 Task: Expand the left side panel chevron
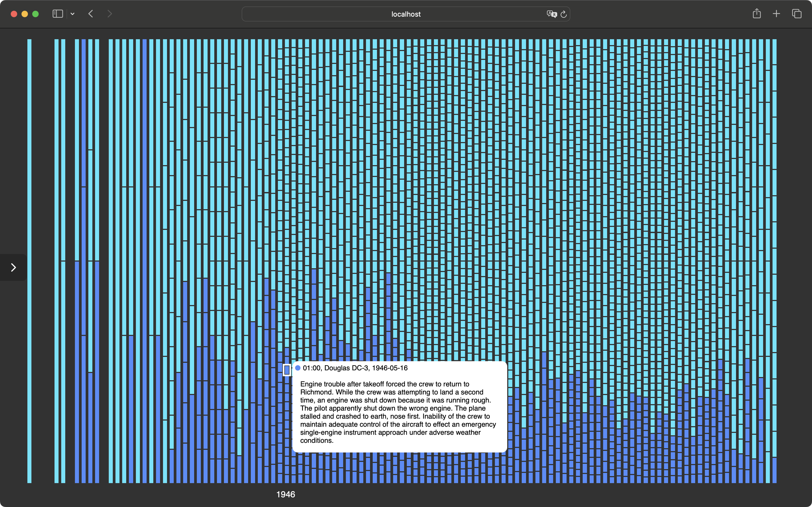click(13, 267)
